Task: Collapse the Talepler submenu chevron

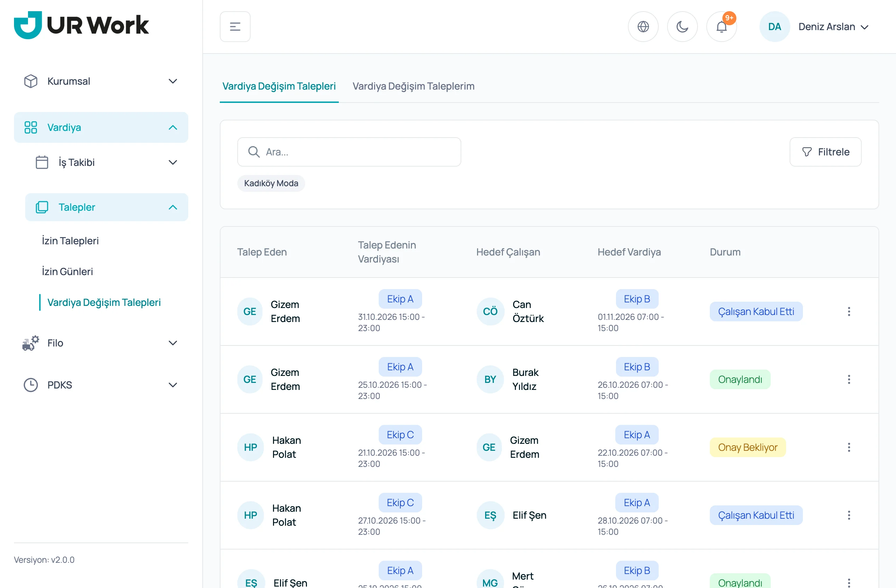Action: [173, 207]
